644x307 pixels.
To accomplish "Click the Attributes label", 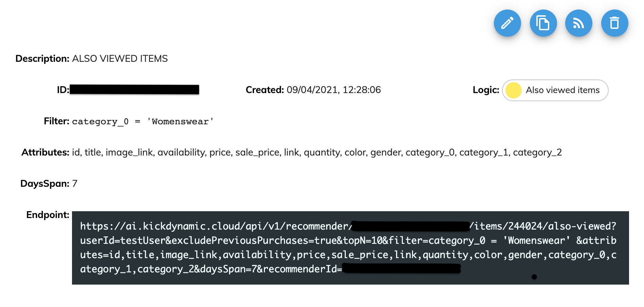I will (46, 152).
